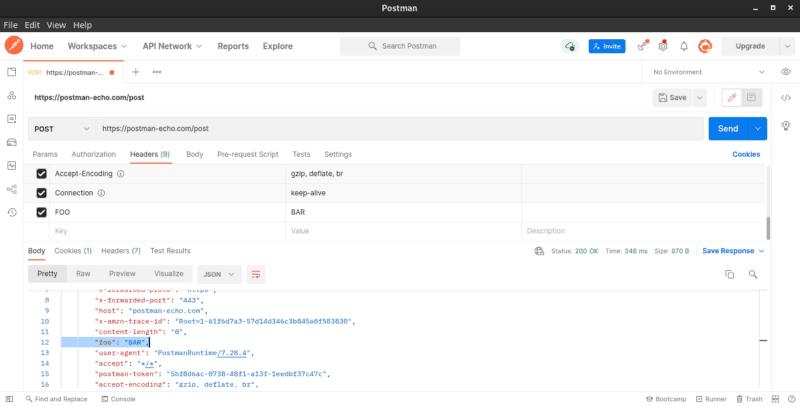Open the APIs sidebar icon
Image resolution: width=800 pixels, height=406 pixels.
click(x=11, y=95)
